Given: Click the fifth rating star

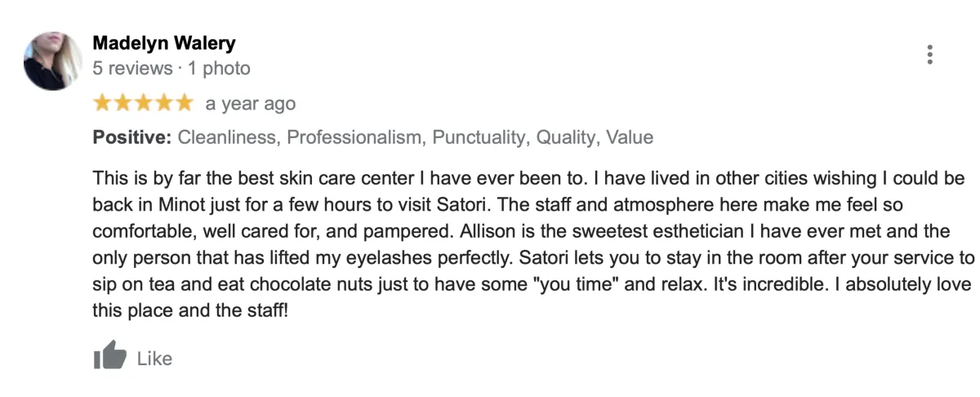Looking at the screenshot, I should click(184, 103).
